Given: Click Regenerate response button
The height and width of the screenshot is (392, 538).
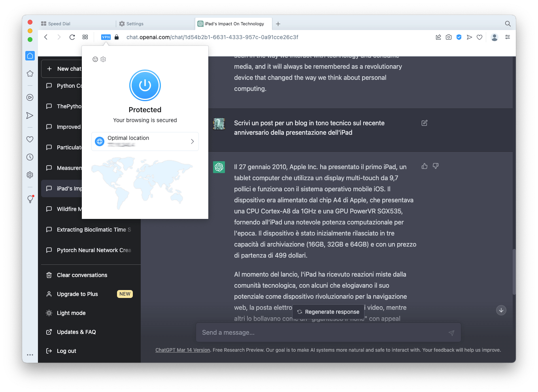Looking at the screenshot, I should point(328,312).
